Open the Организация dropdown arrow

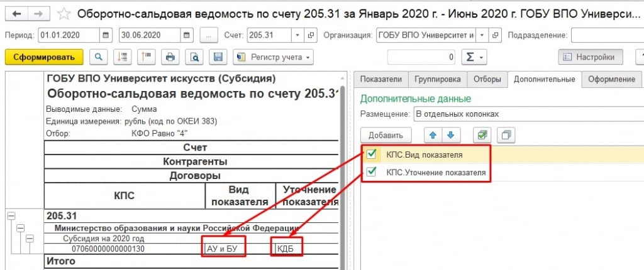[482, 35]
